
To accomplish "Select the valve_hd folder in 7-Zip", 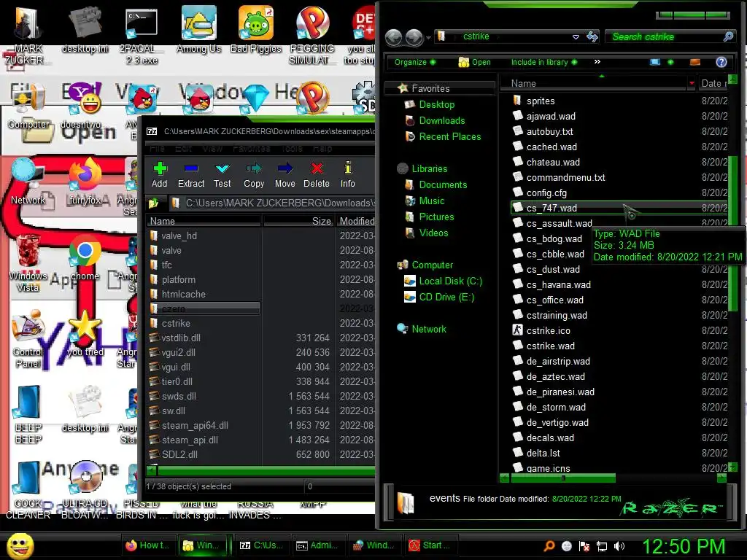I will pyautogui.click(x=179, y=236).
